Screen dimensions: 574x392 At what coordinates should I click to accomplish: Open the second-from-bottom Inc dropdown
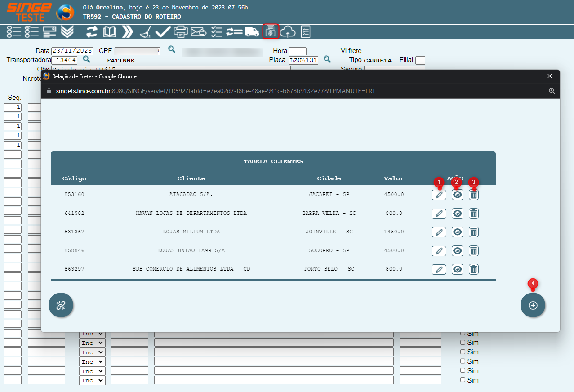tap(92, 371)
